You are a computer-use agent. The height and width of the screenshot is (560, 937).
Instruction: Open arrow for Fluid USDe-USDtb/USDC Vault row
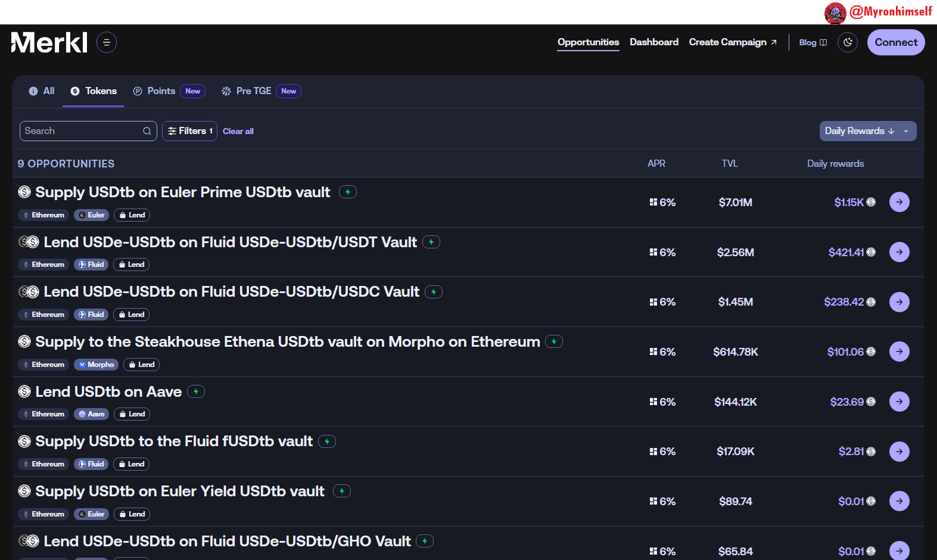899,302
